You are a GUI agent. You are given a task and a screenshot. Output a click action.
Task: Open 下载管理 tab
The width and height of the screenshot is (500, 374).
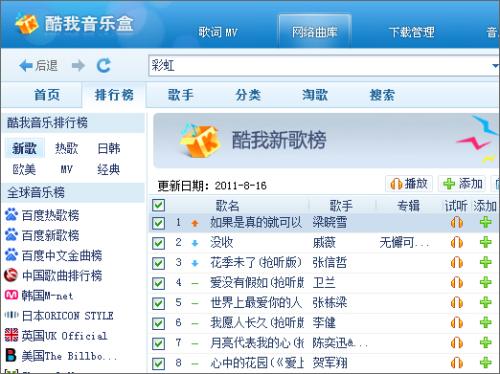pyautogui.click(x=411, y=32)
